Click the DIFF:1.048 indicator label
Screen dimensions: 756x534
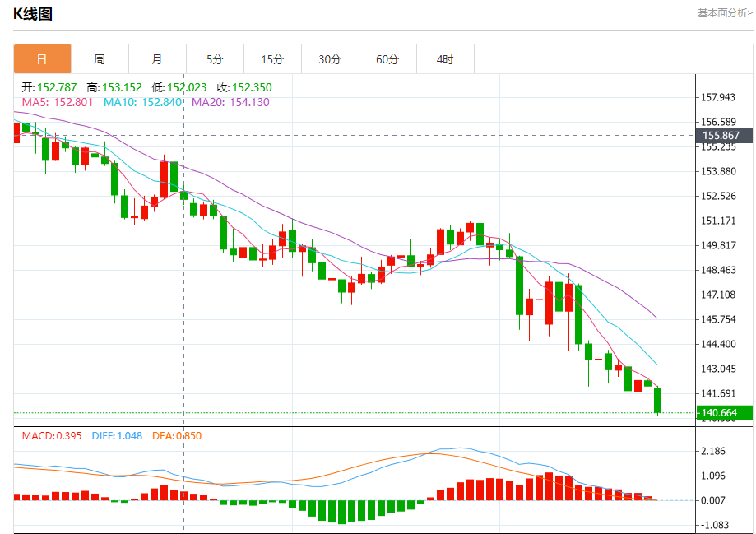point(117,436)
